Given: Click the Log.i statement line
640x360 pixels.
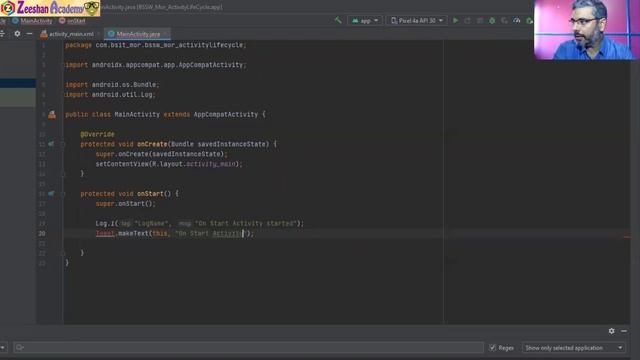Looking at the screenshot, I should 200,224.
